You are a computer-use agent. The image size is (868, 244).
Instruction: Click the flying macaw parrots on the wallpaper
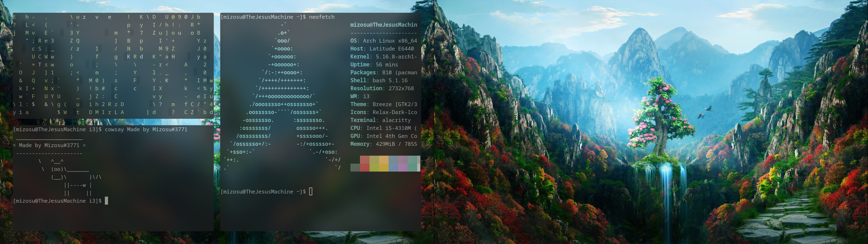pyautogui.click(x=705, y=112)
